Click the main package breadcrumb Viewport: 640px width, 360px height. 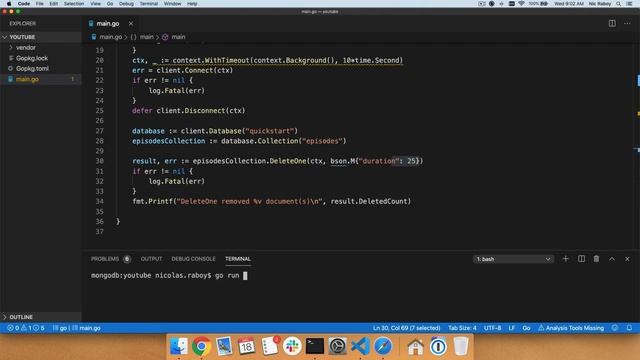[147, 37]
